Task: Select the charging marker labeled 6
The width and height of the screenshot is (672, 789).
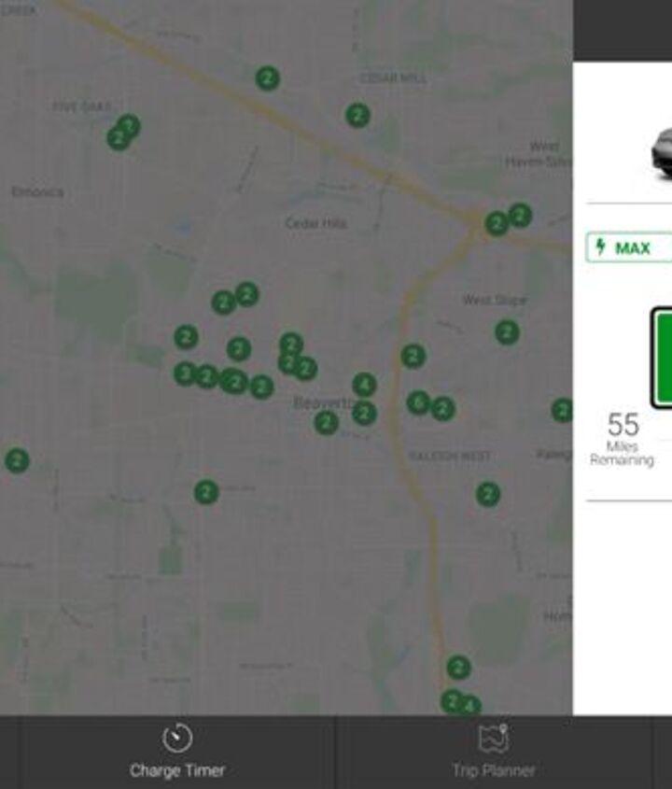Action: [418, 402]
